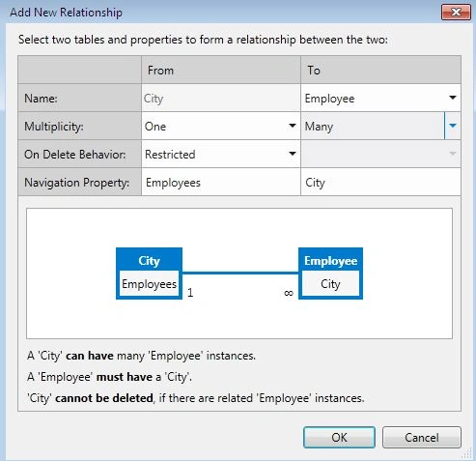Click the 1 multiplicity label in diagram

tap(190, 292)
